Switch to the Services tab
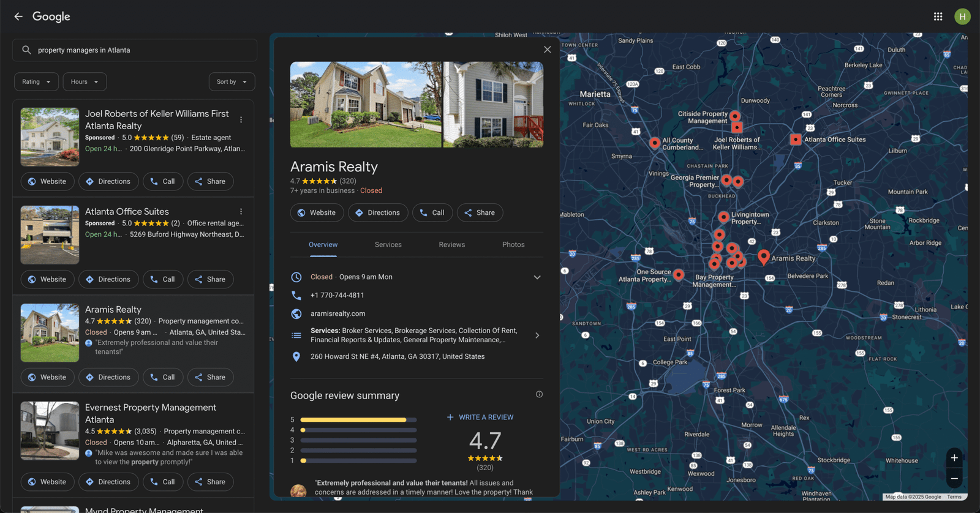980x513 pixels. 388,245
